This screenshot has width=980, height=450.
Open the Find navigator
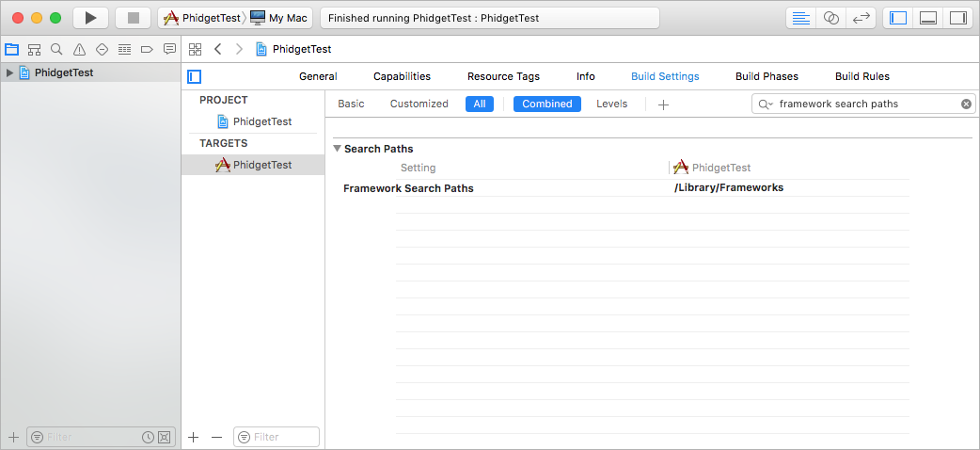(56, 49)
